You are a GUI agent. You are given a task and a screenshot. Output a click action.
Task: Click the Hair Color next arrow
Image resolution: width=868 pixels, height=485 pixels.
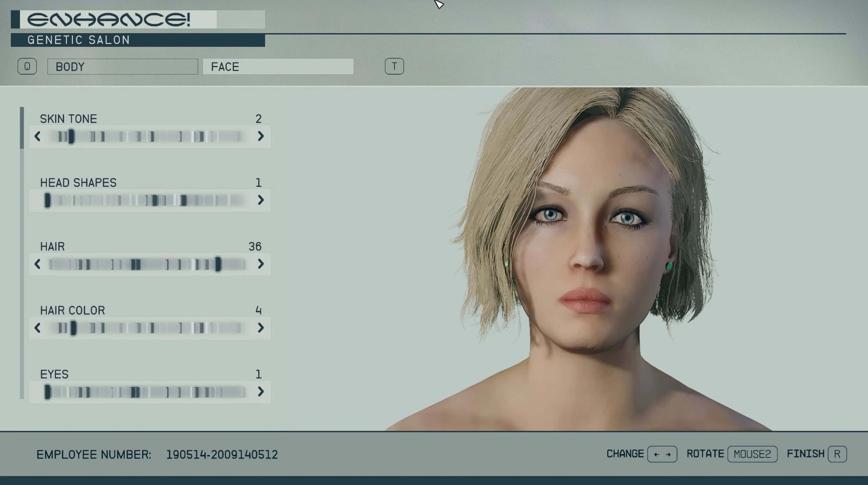(x=261, y=328)
